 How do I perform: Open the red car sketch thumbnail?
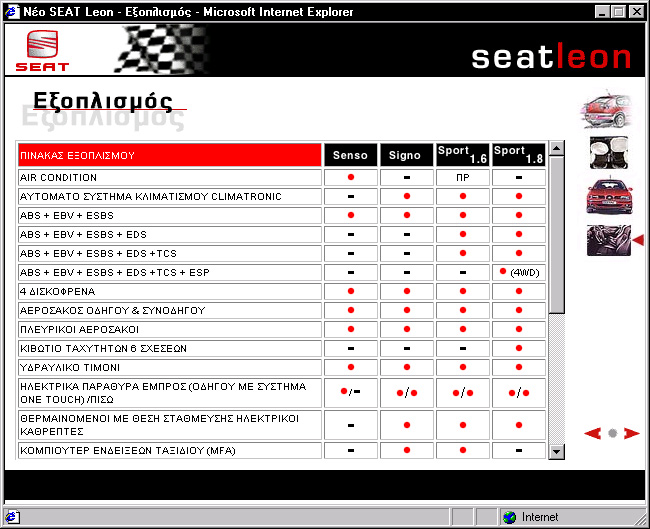[x=608, y=111]
